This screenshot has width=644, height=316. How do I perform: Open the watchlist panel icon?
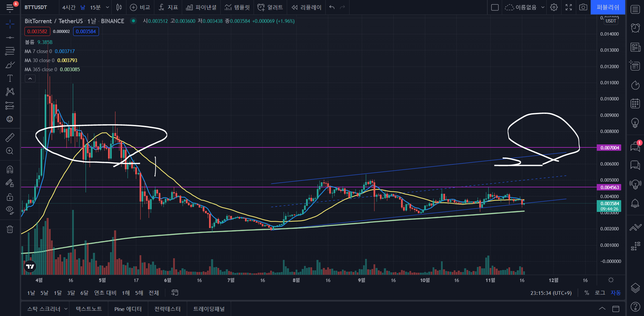click(x=635, y=9)
